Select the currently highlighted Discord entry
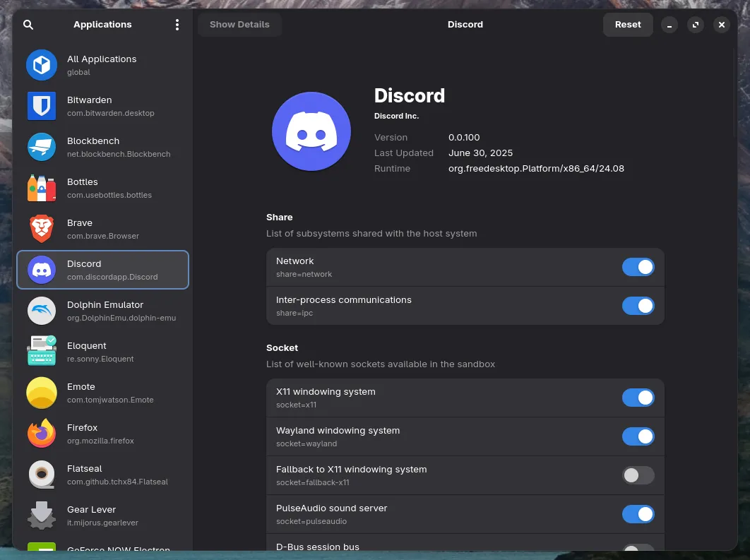This screenshot has width=750, height=560. point(102,270)
